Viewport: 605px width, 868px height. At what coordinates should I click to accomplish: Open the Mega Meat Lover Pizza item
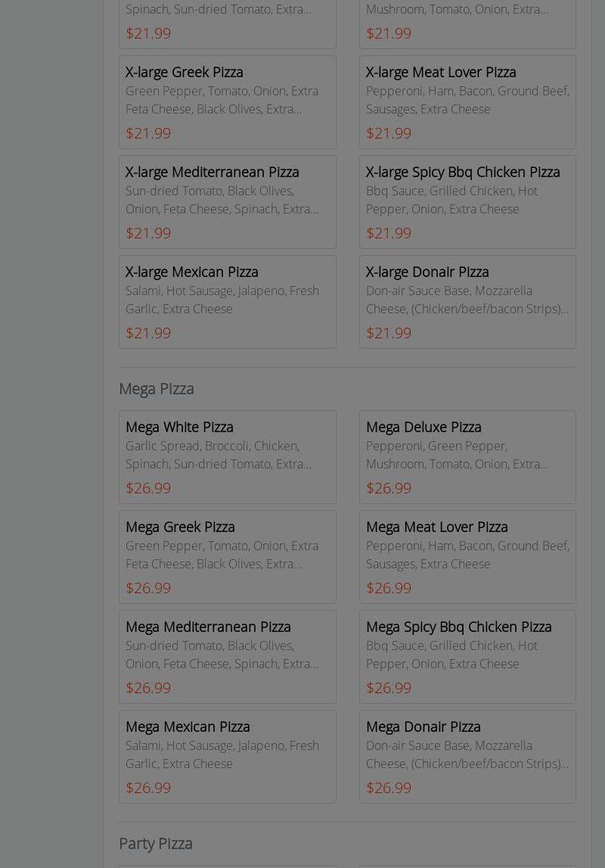[x=467, y=557]
